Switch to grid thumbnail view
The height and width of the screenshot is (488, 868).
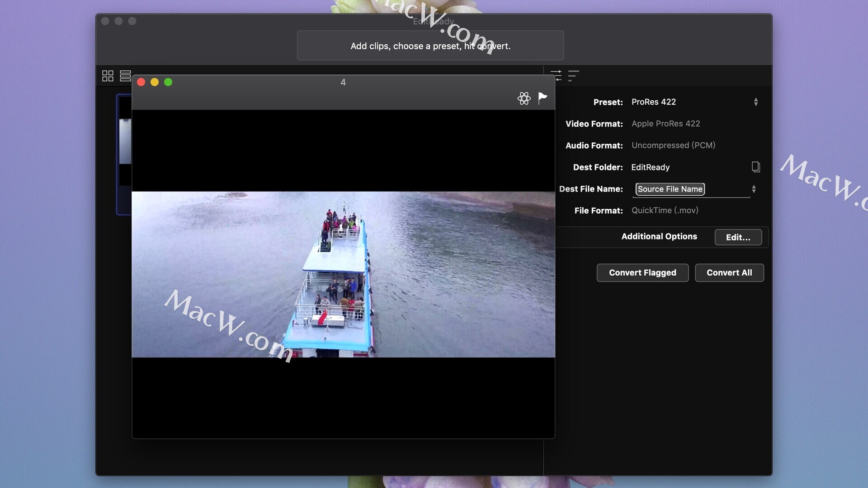click(x=108, y=76)
